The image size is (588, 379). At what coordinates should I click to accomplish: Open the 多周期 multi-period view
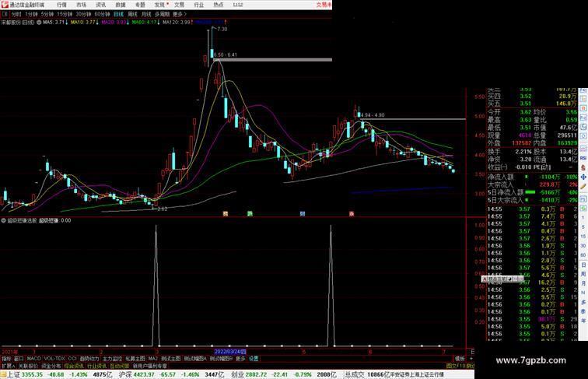click(162, 14)
